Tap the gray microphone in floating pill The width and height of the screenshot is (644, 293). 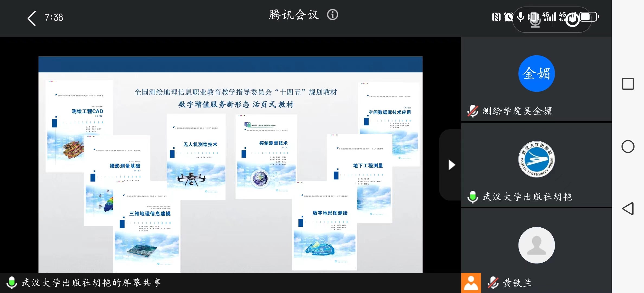[x=535, y=20]
